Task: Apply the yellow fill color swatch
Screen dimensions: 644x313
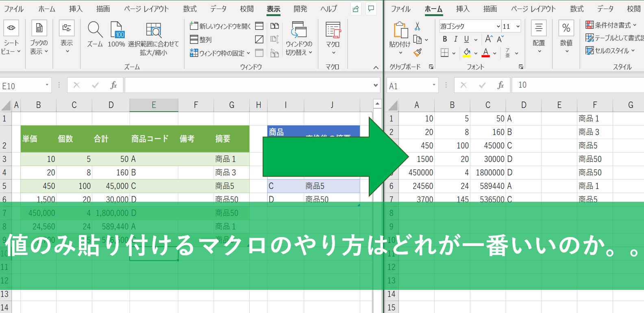Action: pyautogui.click(x=467, y=53)
